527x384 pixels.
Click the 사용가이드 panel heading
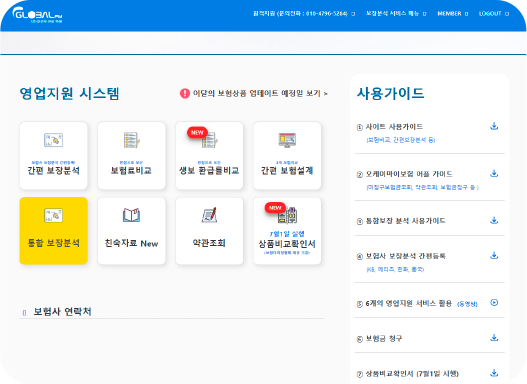coord(391,93)
